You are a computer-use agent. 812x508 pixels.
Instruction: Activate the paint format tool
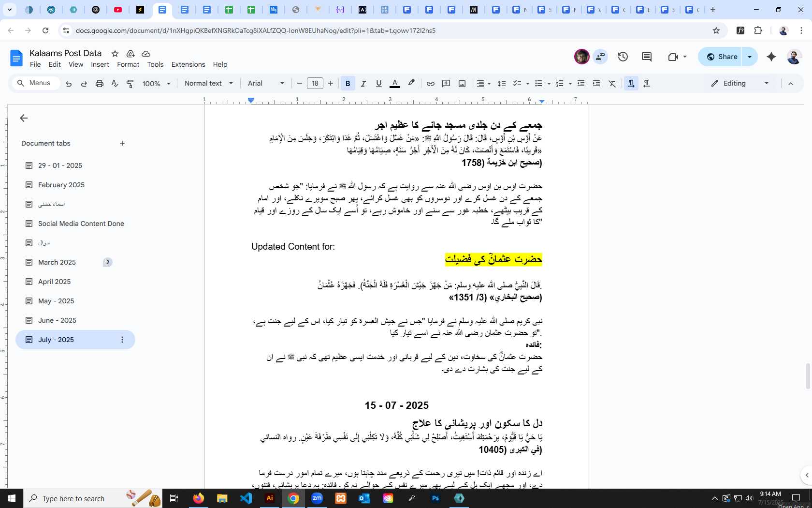pyautogui.click(x=130, y=84)
